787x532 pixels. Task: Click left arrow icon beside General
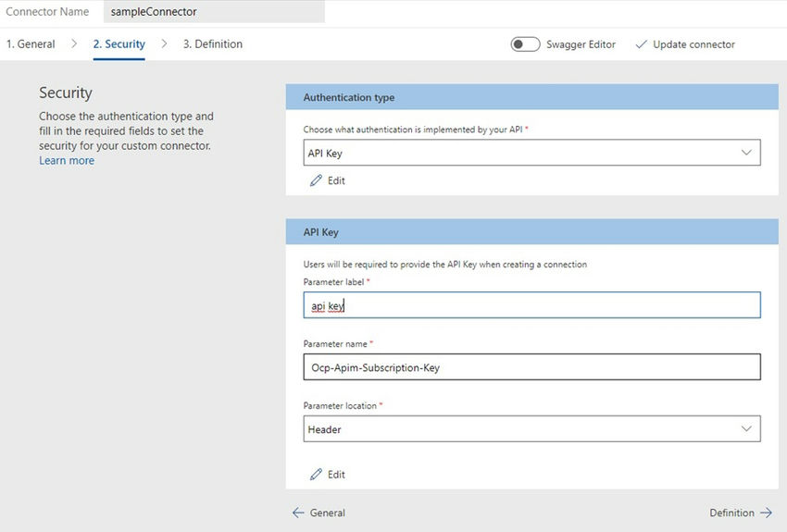coord(298,513)
